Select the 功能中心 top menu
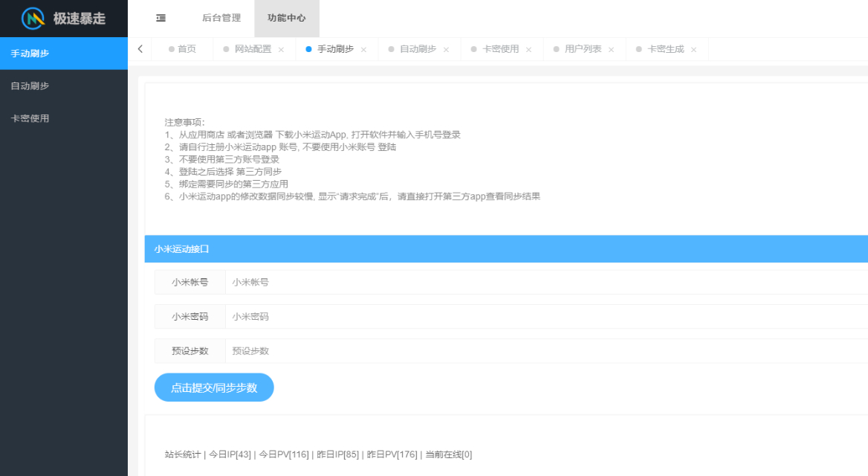This screenshot has height=476, width=868. tap(287, 19)
